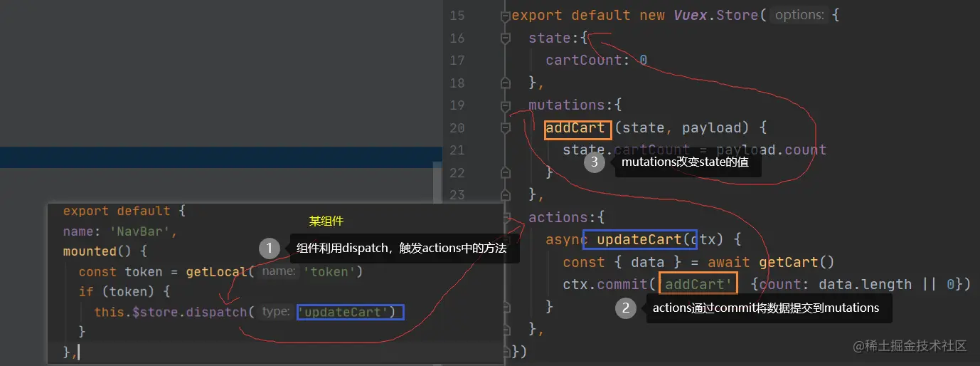
Task: Click 'export default {' in the NavBar snippet
Action: click(124, 211)
